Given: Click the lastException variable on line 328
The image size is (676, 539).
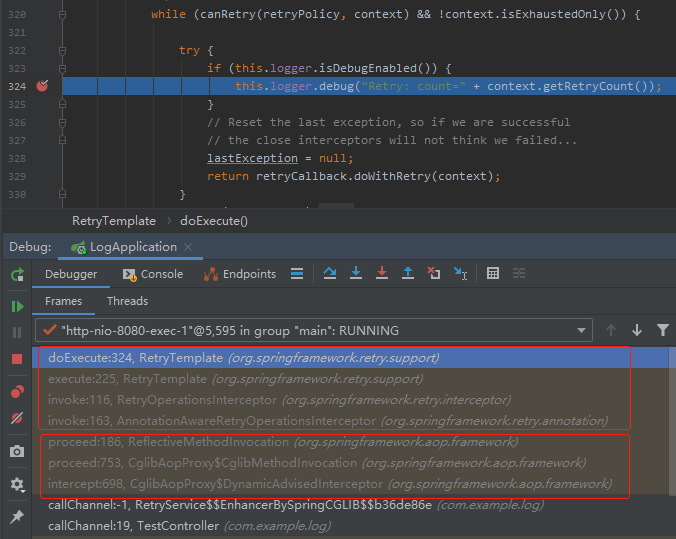Looking at the screenshot, I should point(252,158).
